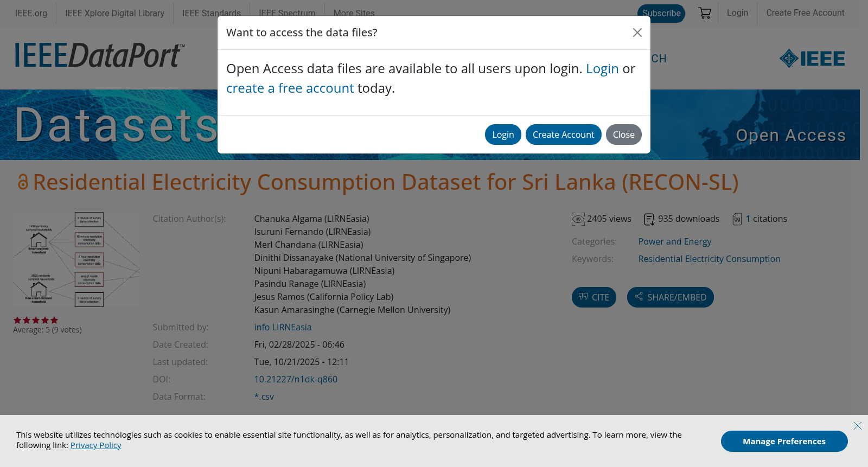868x467 pixels.
Task: Click the views eye icon
Action: [x=578, y=219]
